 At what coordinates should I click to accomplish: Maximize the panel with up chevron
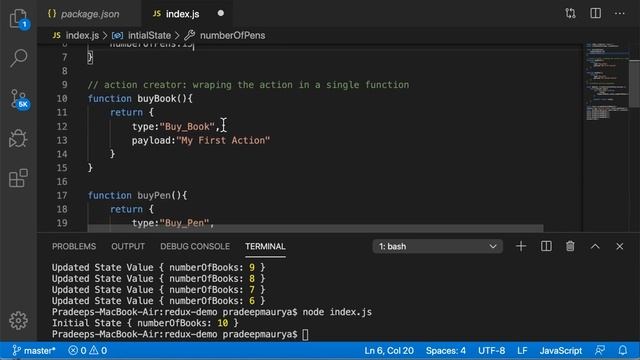pyautogui.click(x=595, y=246)
